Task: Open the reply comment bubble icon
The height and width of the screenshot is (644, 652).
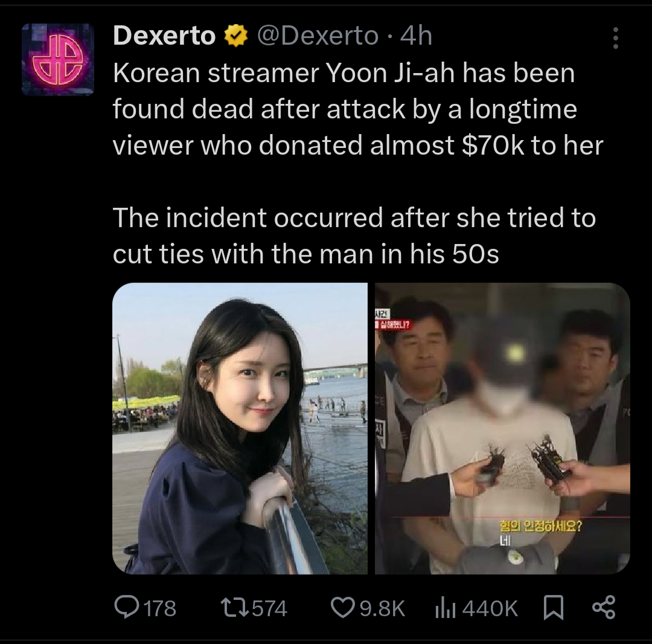Action: pos(127,607)
